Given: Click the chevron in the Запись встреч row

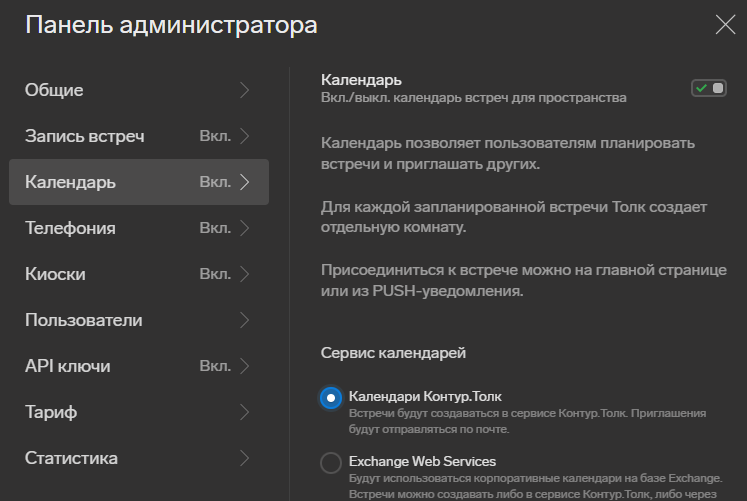Looking at the screenshot, I should click(244, 136).
